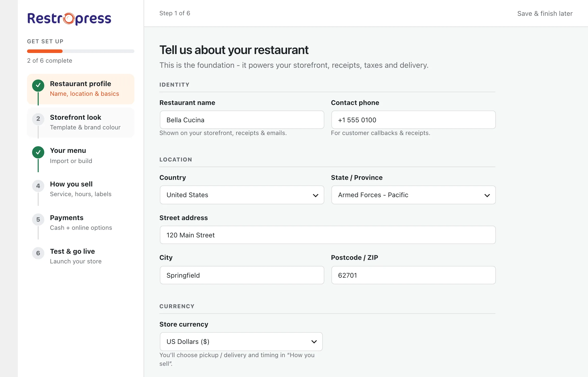The image size is (588, 377).
Task: Go to Test & go live step
Action: (x=81, y=257)
